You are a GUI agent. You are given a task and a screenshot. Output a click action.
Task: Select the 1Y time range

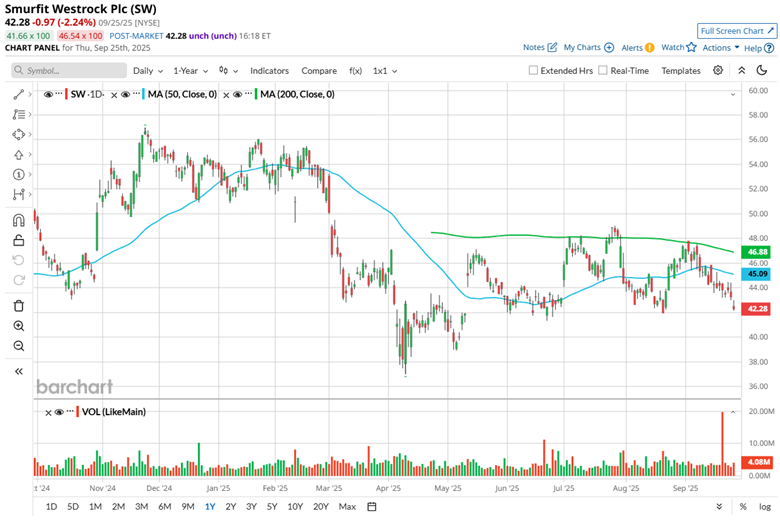coord(210,507)
